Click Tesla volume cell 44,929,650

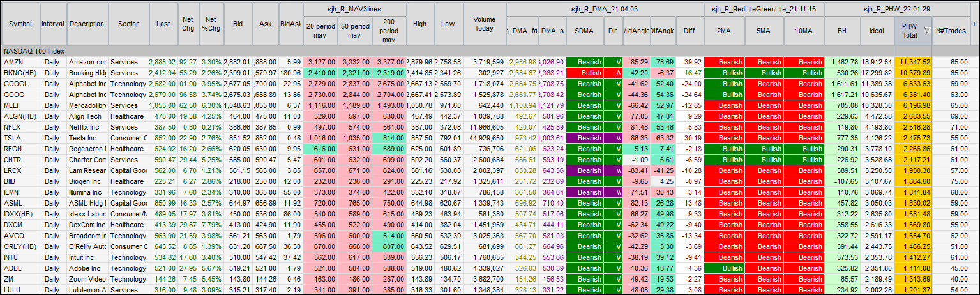pos(485,138)
